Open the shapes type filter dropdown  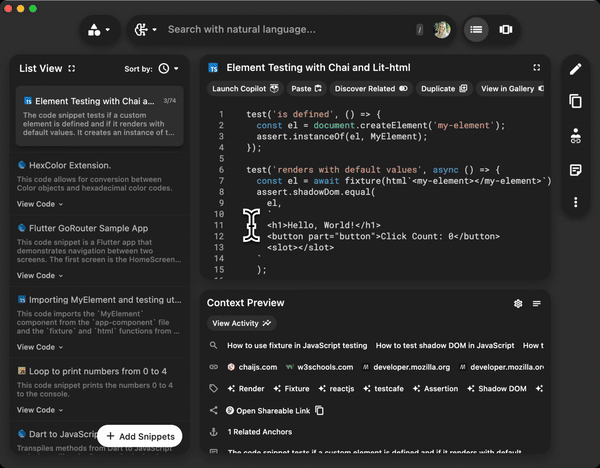(99, 29)
